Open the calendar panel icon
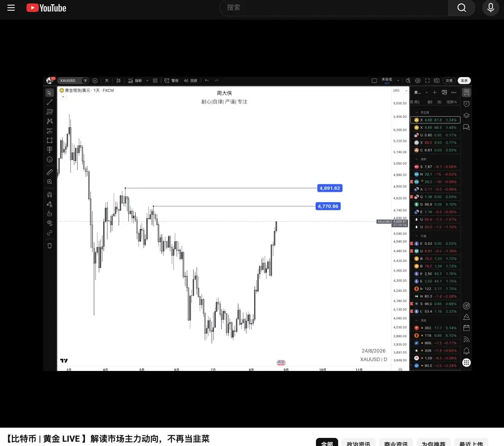The image size is (504, 446). click(x=466, y=328)
